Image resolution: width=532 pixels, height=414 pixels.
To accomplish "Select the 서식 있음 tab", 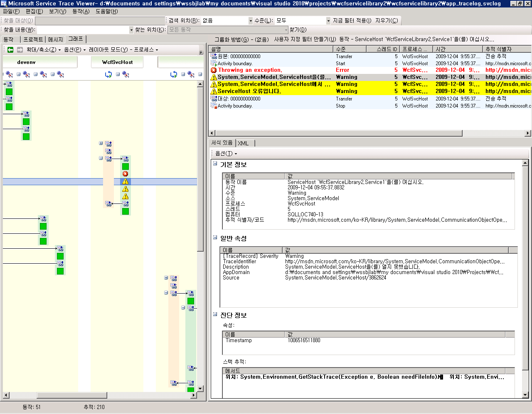I will [x=222, y=142].
